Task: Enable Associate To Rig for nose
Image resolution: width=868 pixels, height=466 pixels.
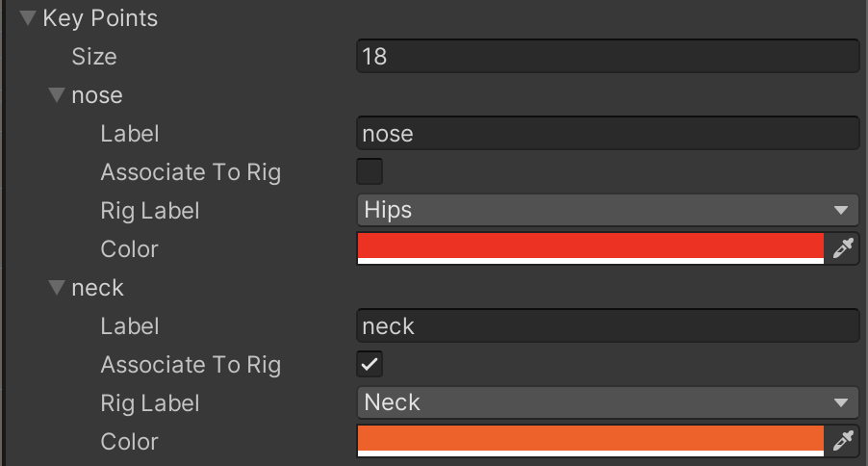Action: 370,172
